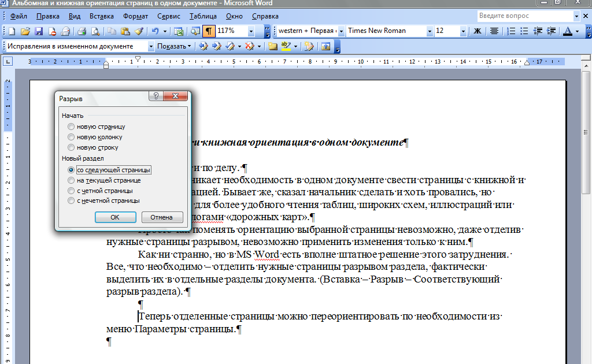
Task: Open a new blank document icon
Action: click(12, 31)
